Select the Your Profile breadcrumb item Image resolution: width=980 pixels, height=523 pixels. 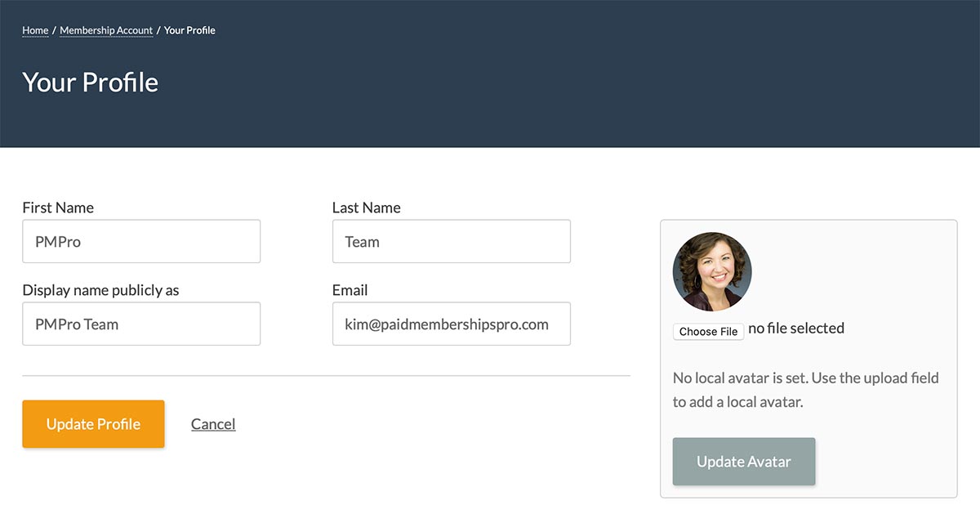click(189, 30)
